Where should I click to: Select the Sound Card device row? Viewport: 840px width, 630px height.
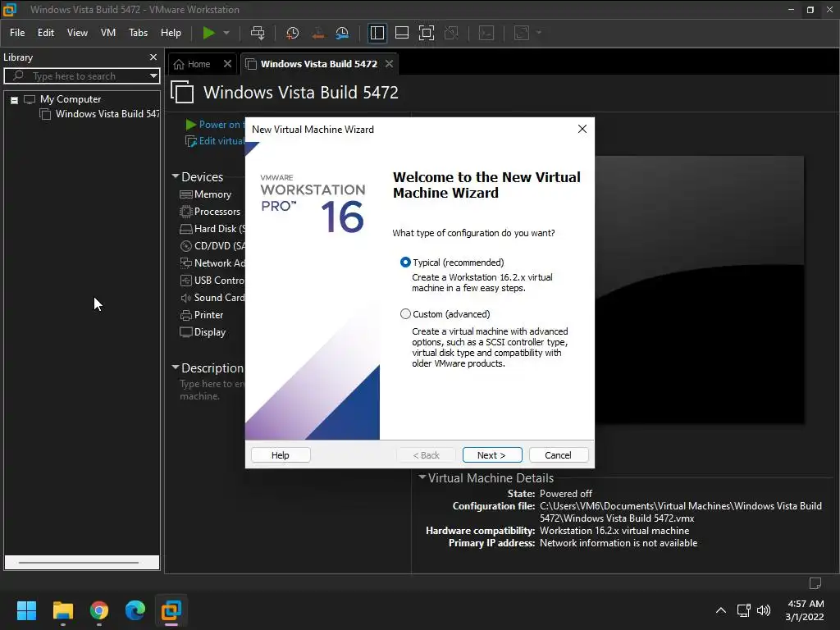(212, 297)
